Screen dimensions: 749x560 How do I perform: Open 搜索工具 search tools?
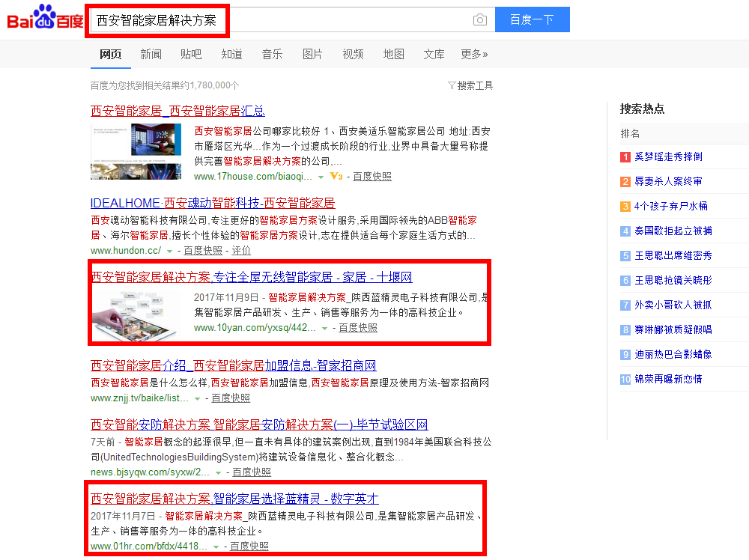470,86
